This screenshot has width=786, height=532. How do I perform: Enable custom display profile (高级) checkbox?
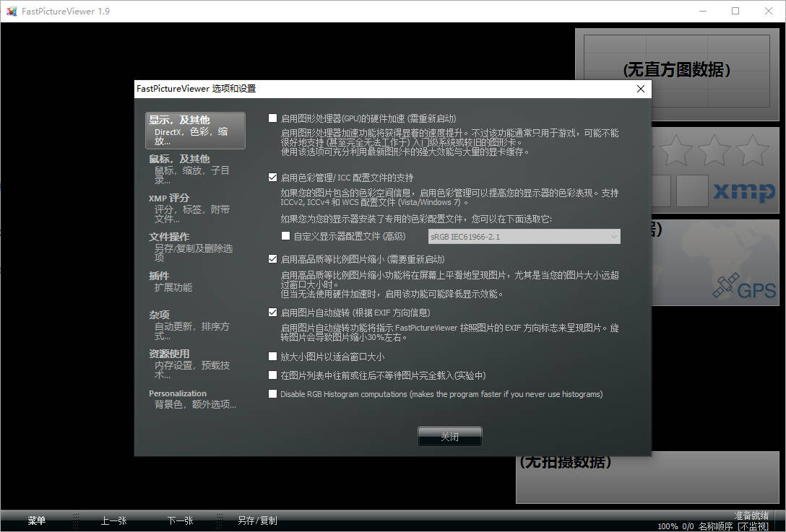[x=286, y=235]
